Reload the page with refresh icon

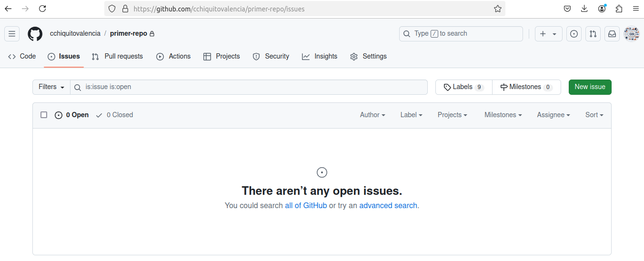coord(42,9)
